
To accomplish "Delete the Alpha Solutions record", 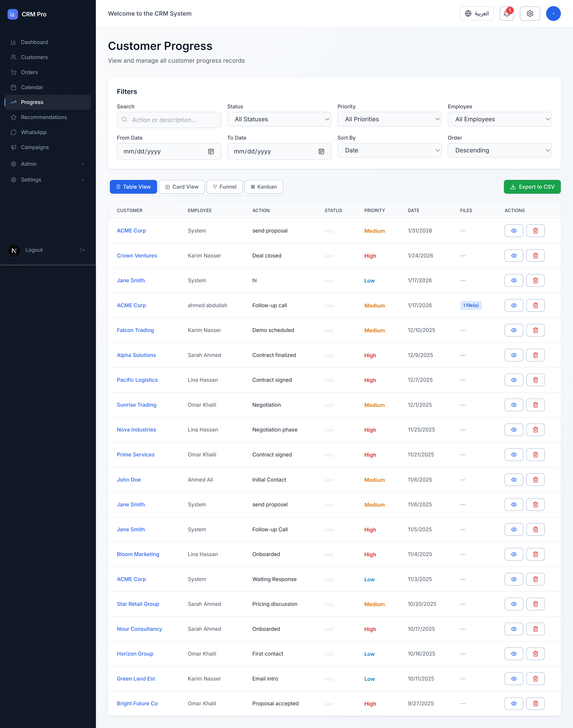I will pos(535,355).
